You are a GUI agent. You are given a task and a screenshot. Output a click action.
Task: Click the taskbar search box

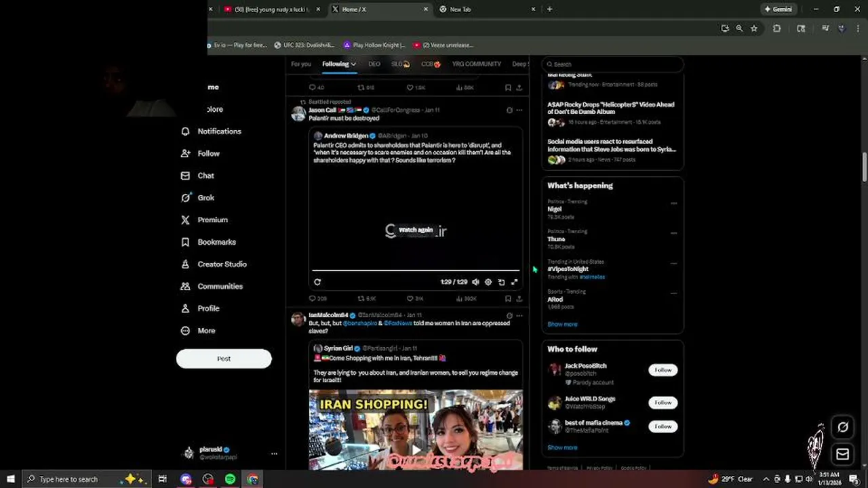click(87, 479)
